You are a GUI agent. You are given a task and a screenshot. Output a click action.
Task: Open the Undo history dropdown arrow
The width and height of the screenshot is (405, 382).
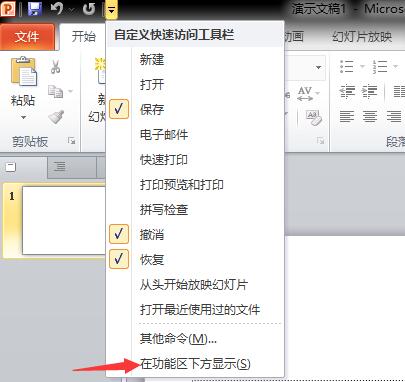click(72, 10)
